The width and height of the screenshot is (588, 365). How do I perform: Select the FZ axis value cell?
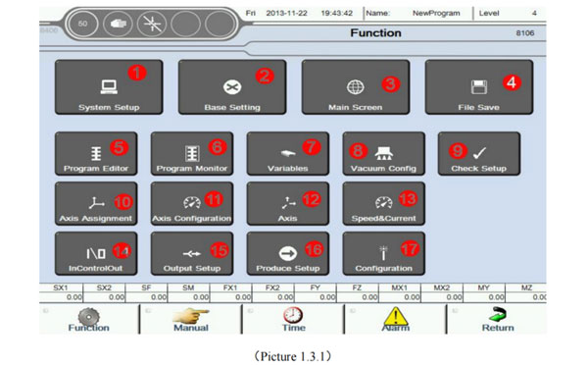[x=358, y=297]
